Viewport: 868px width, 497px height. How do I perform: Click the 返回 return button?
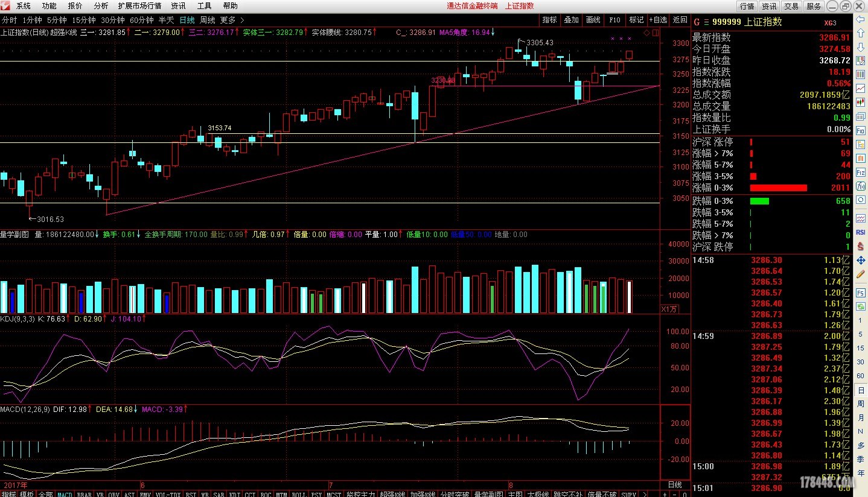(680, 20)
